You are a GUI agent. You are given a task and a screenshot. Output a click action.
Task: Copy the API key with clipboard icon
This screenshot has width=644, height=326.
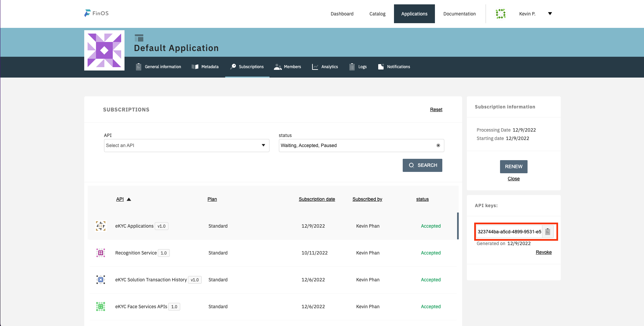(x=547, y=232)
